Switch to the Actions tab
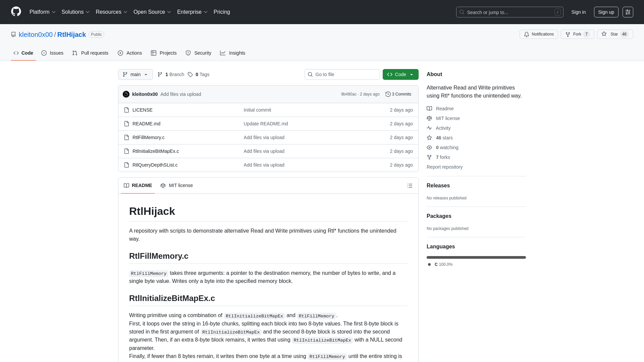The width and height of the screenshot is (644, 362). 130,53
